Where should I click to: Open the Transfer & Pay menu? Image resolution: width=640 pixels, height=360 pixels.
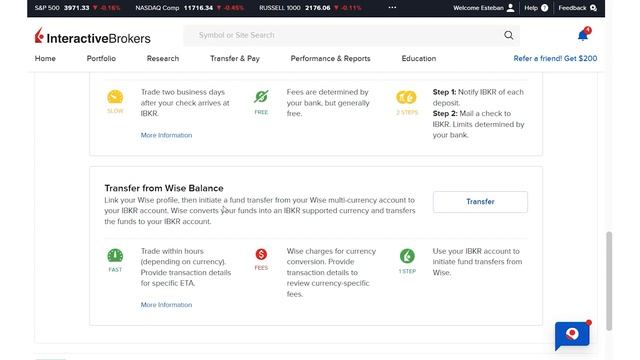[235, 58]
